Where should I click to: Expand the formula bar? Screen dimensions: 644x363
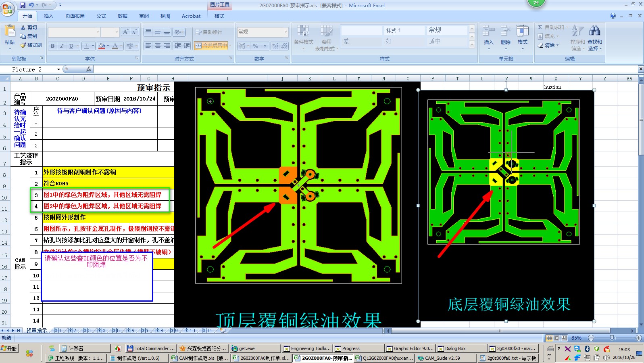pos(640,69)
